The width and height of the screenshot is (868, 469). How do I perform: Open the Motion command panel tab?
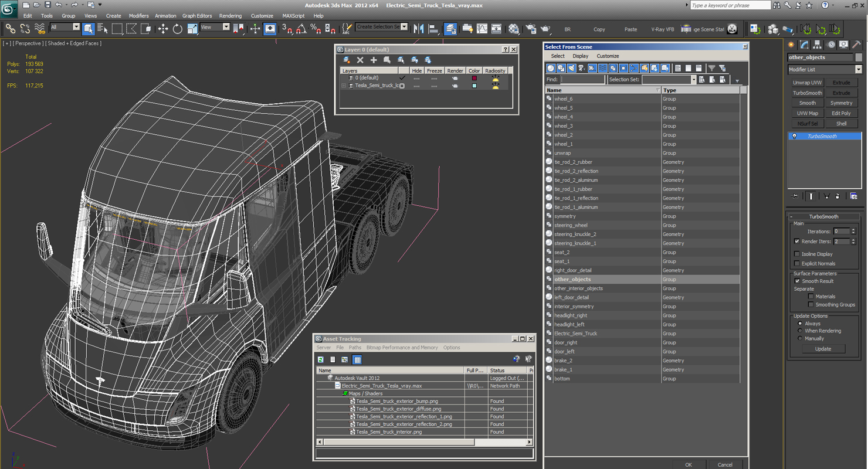[830, 45]
